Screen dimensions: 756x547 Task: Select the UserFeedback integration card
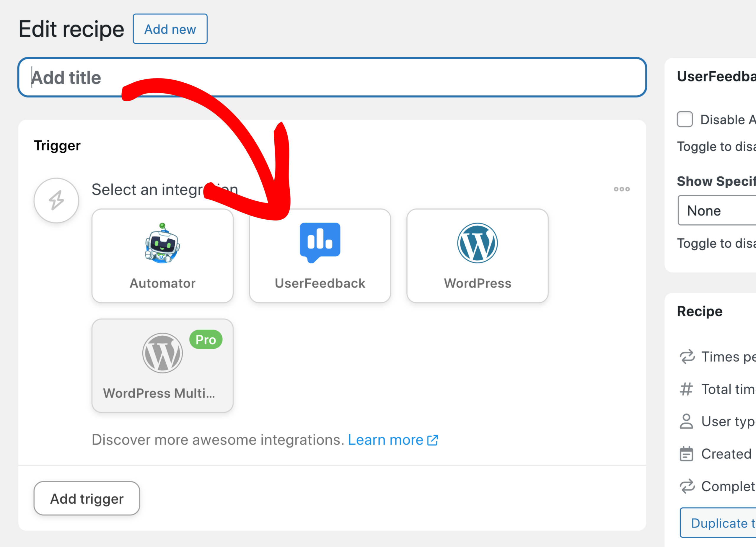[x=320, y=256]
